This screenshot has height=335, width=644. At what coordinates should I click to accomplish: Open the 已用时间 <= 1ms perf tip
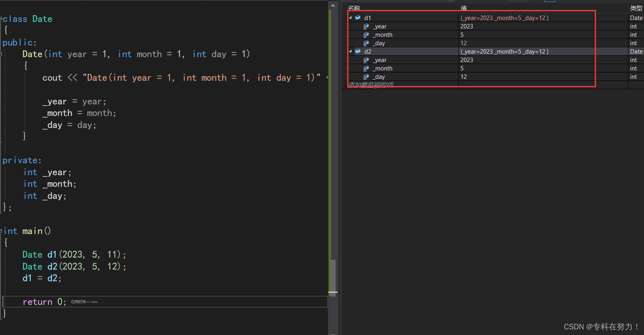pos(84,302)
